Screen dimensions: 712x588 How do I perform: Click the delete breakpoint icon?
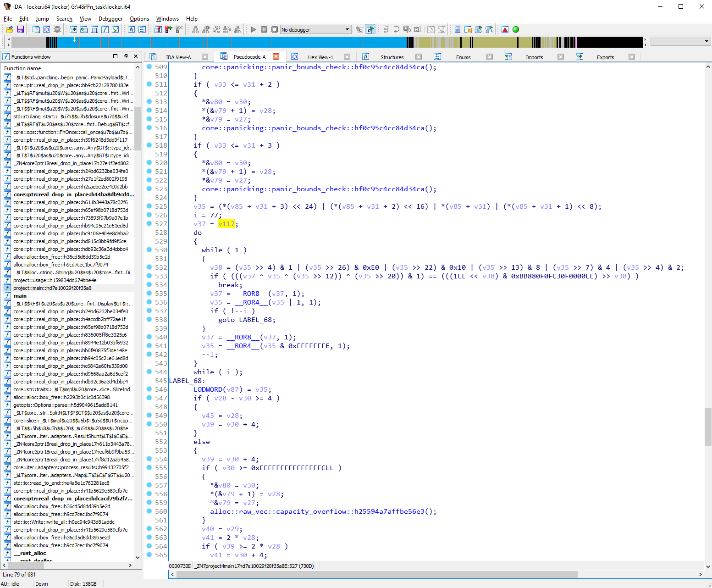(x=179, y=29)
